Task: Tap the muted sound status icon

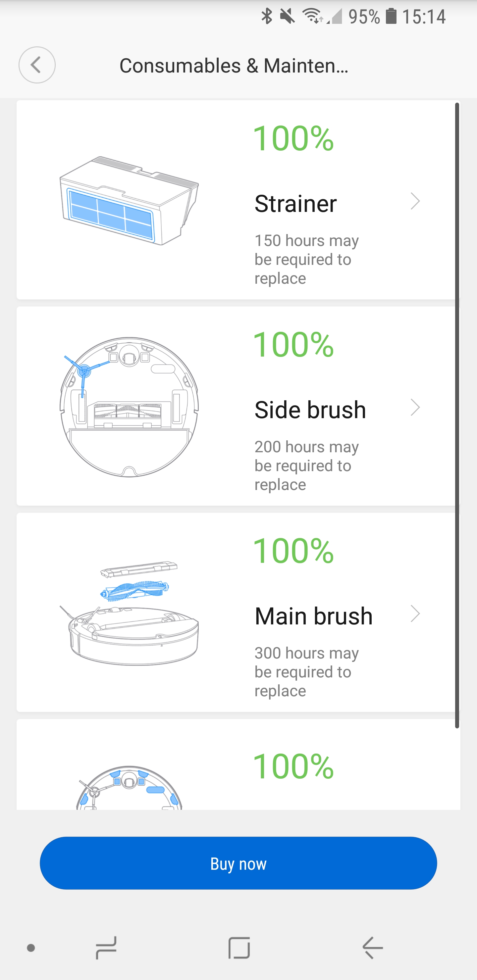Action: pyautogui.click(x=288, y=16)
